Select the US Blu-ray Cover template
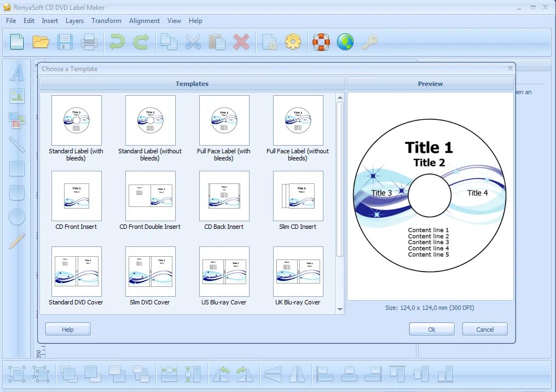Screen dimensions: 556x392 pyautogui.click(x=224, y=276)
